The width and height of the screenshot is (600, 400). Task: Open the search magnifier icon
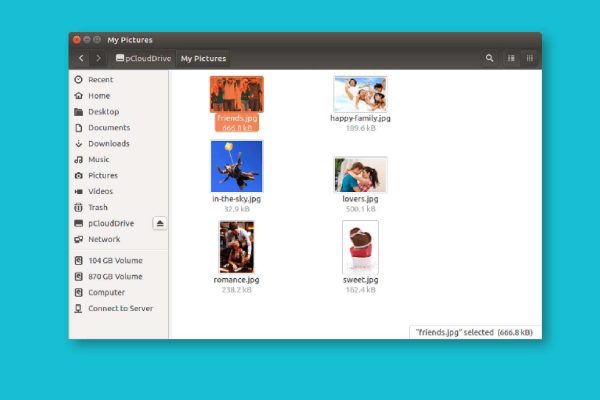[x=489, y=58]
